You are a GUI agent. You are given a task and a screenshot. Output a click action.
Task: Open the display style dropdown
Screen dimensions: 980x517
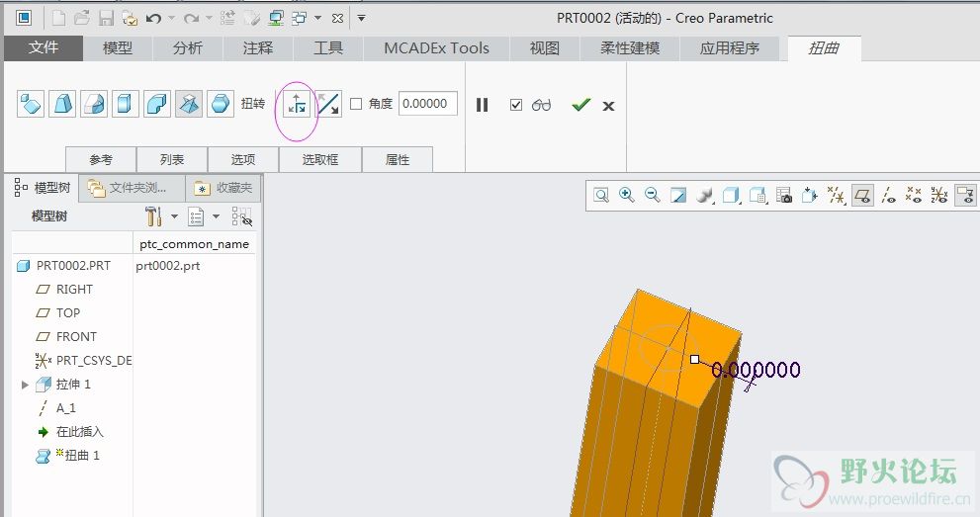[x=731, y=196]
